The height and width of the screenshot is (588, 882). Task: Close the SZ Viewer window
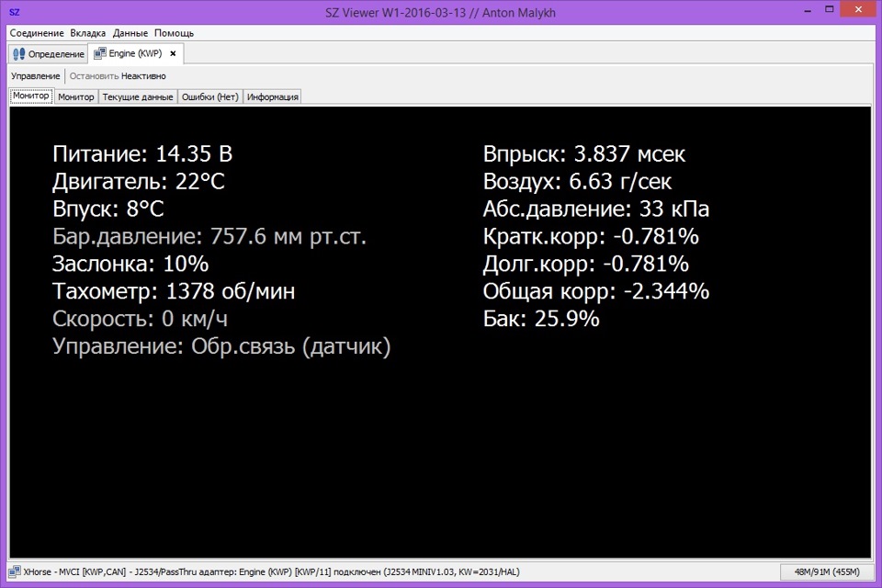pos(858,9)
